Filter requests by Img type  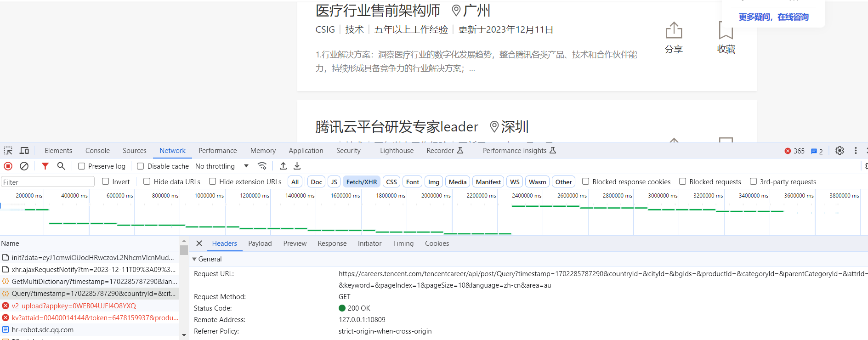coord(434,182)
